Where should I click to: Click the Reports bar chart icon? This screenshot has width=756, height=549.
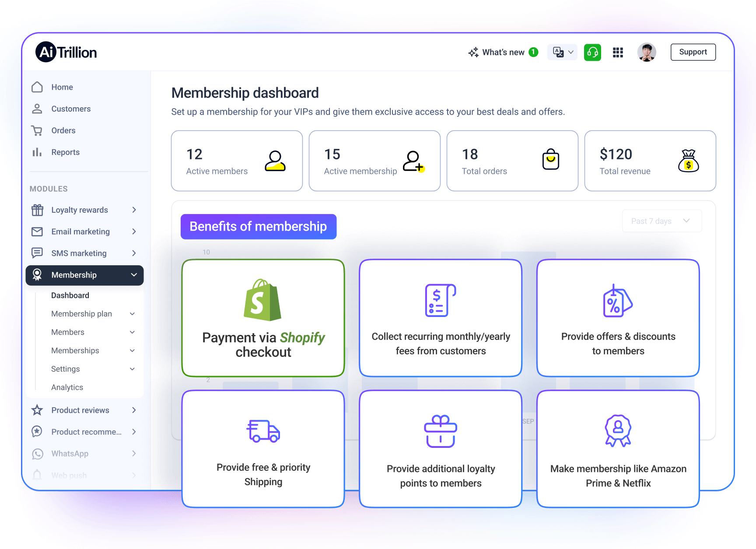[x=37, y=152]
